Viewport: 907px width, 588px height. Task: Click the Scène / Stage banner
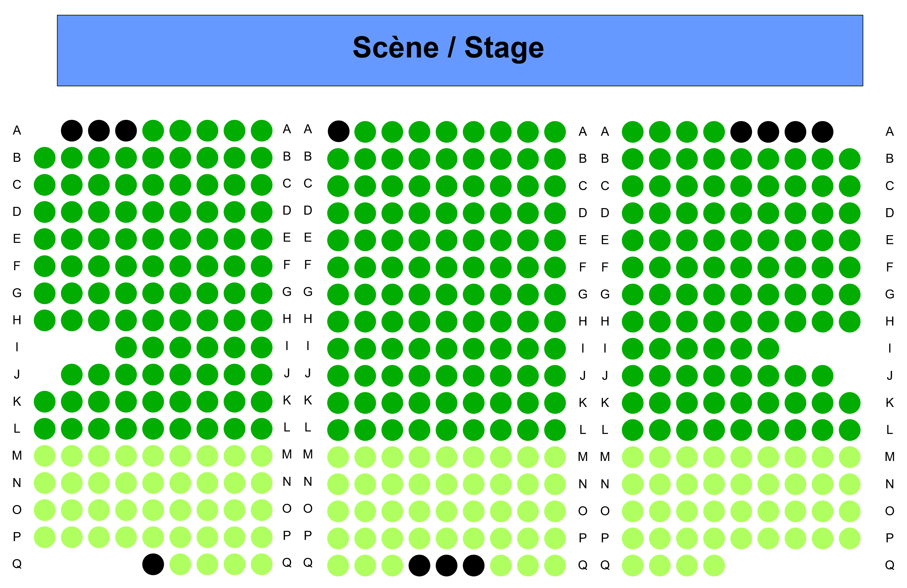click(460, 51)
